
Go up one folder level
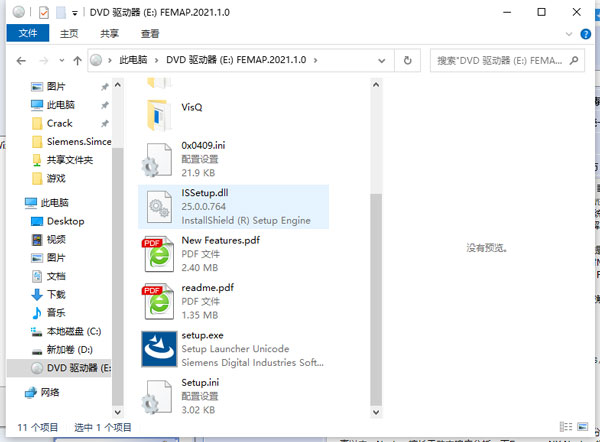pos(75,61)
